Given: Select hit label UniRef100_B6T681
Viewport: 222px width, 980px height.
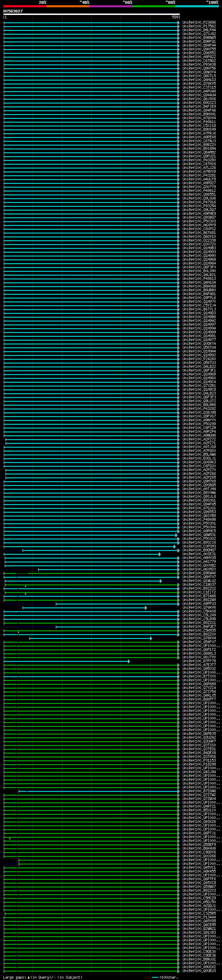Looking at the screenshot, I should [199, 233].
